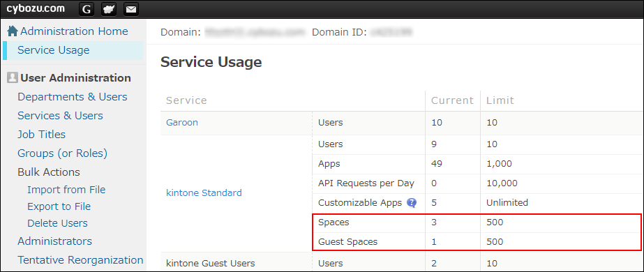
Task: Open Export to File
Action: (59, 206)
